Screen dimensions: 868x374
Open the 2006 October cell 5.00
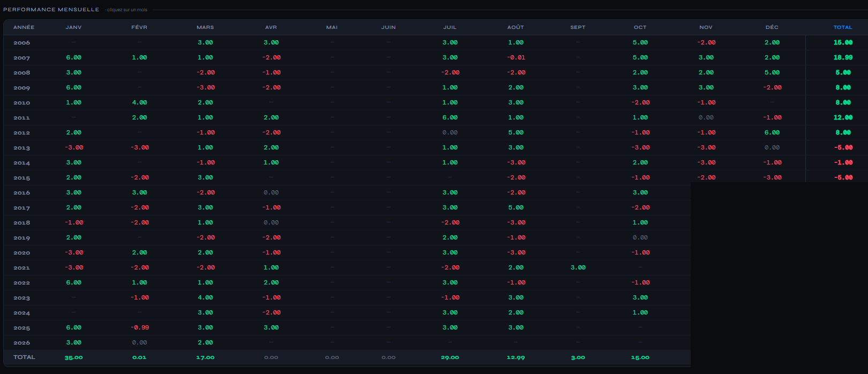click(x=640, y=42)
